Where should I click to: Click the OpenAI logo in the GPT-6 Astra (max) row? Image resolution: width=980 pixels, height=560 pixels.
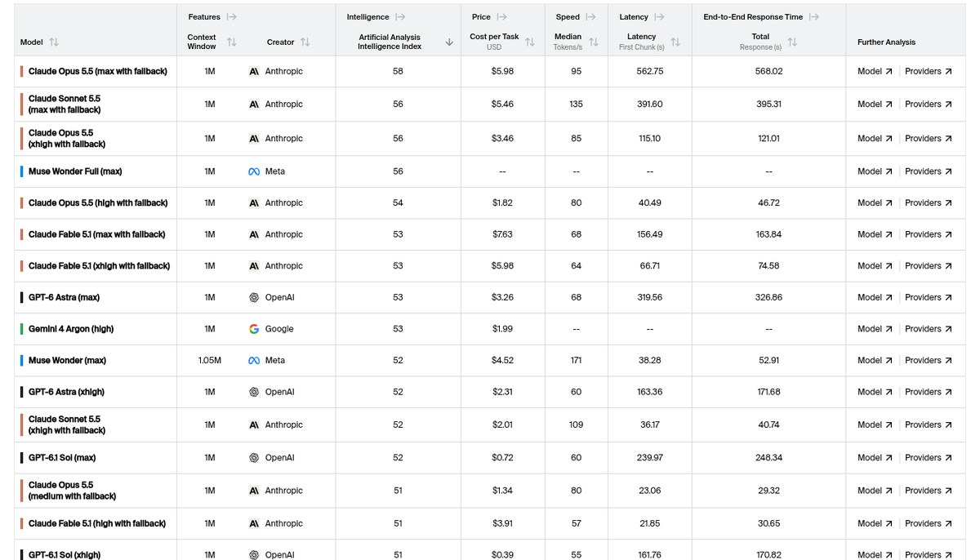click(254, 297)
